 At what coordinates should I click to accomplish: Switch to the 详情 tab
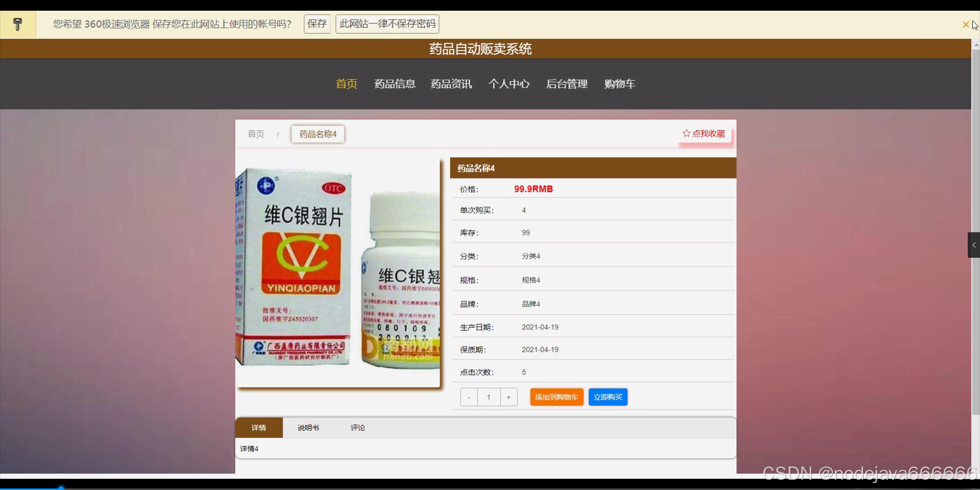click(259, 428)
